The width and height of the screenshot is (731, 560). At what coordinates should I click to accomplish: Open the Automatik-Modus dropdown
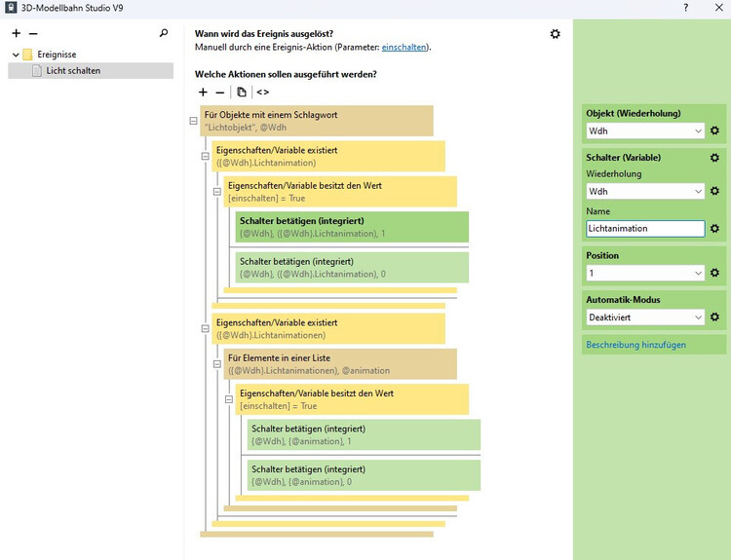(x=644, y=317)
